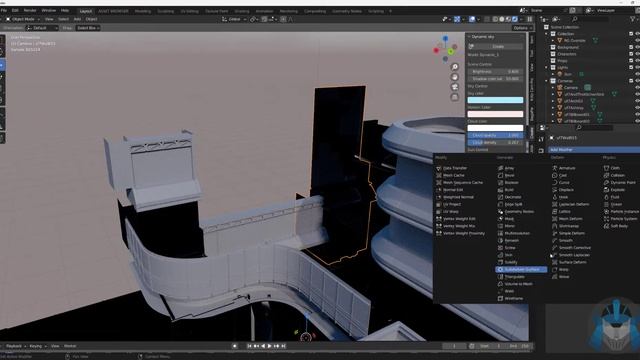Select the Boolean modifier entry
This screenshot has width=640, height=360.
511,182
